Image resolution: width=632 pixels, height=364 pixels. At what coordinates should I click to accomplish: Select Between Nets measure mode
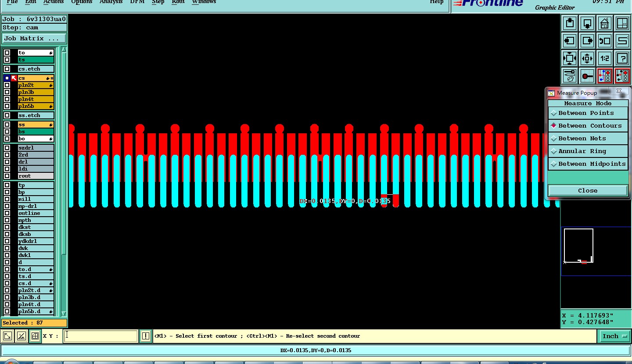(588, 138)
